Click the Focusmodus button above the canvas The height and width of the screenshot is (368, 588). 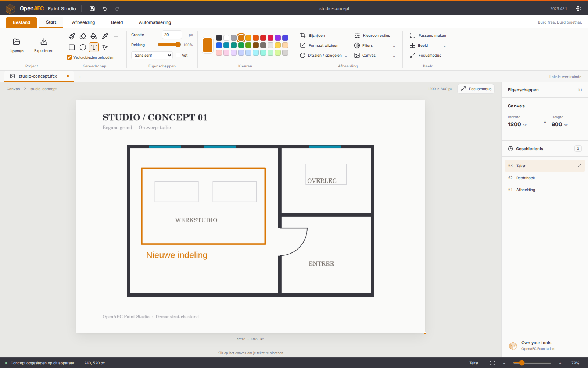coord(476,89)
